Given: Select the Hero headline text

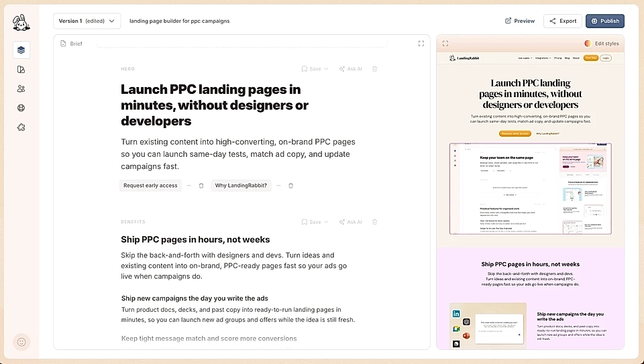Looking at the screenshot, I should click(x=215, y=105).
